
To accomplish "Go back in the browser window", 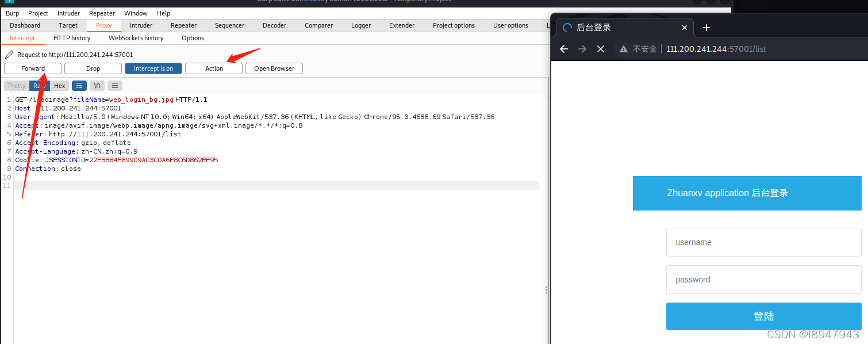I will pos(564,49).
